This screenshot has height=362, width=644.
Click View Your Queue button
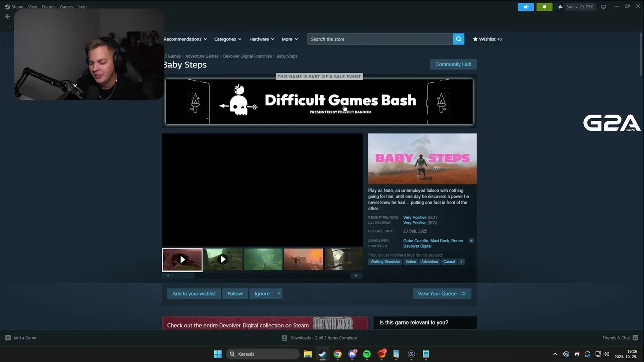click(x=442, y=294)
